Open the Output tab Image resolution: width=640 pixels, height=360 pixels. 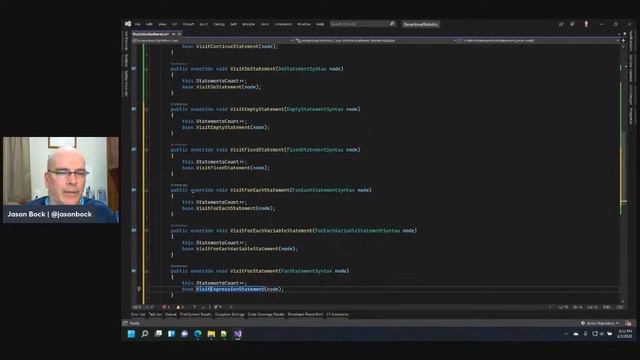click(x=171, y=315)
